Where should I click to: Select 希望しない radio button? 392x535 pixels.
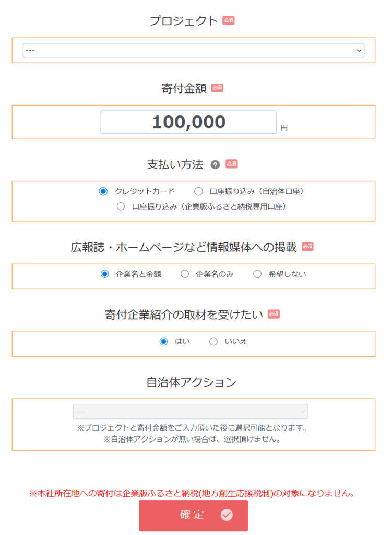click(x=257, y=274)
